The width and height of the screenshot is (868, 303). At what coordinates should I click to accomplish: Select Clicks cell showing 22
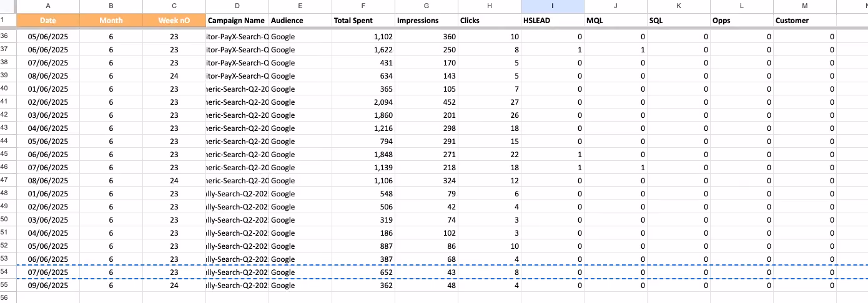click(x=490, y=155)
